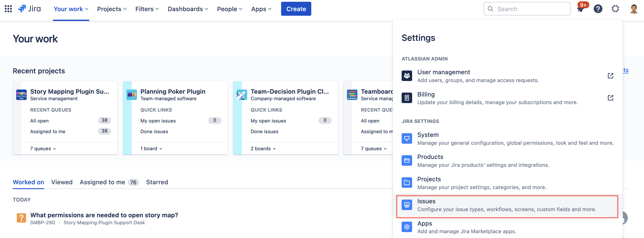This screenshot has height=238, width=644.
Task: Switch to the Starred tab
Action: [x=157, y=182]
